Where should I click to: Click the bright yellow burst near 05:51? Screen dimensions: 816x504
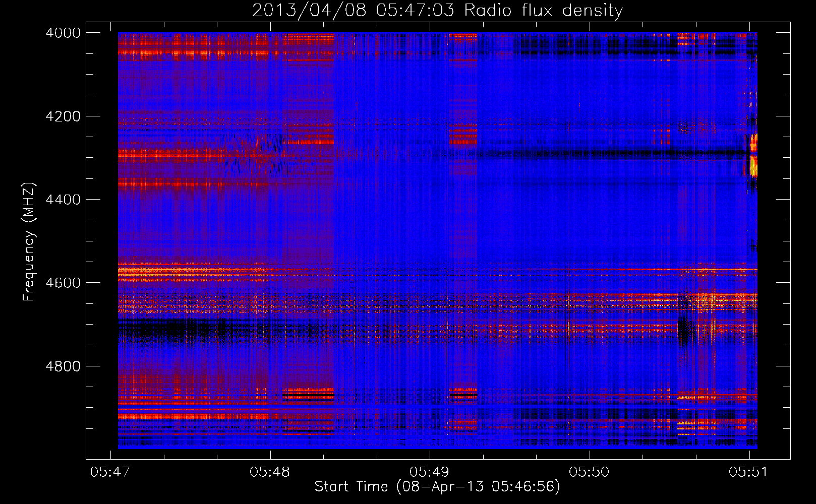pos(753,166)
